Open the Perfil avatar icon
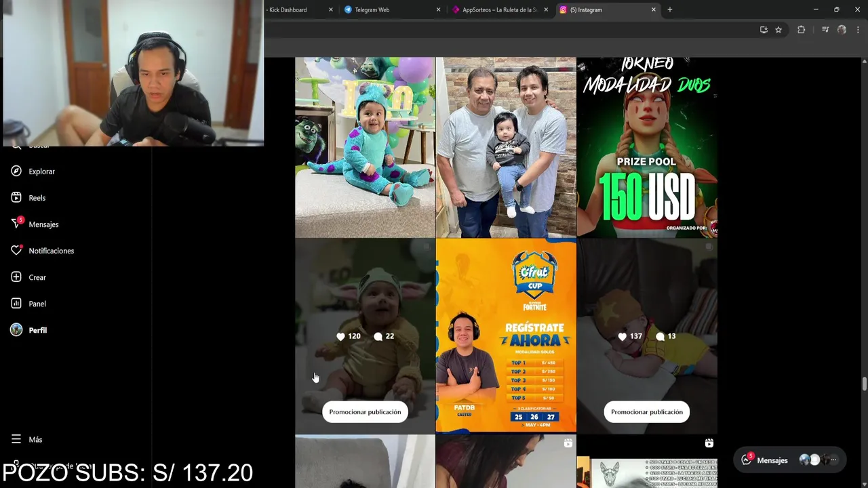 point(16,330)
